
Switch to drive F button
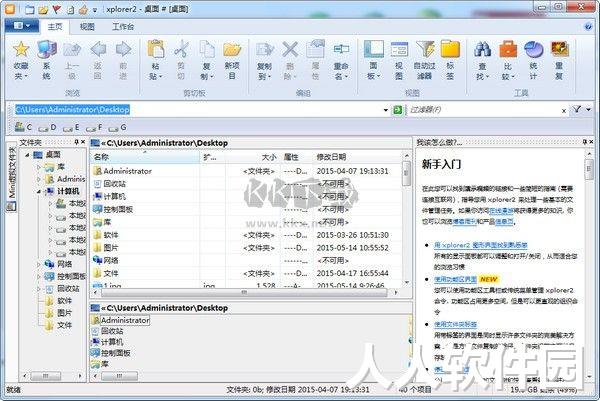[94, 127]
